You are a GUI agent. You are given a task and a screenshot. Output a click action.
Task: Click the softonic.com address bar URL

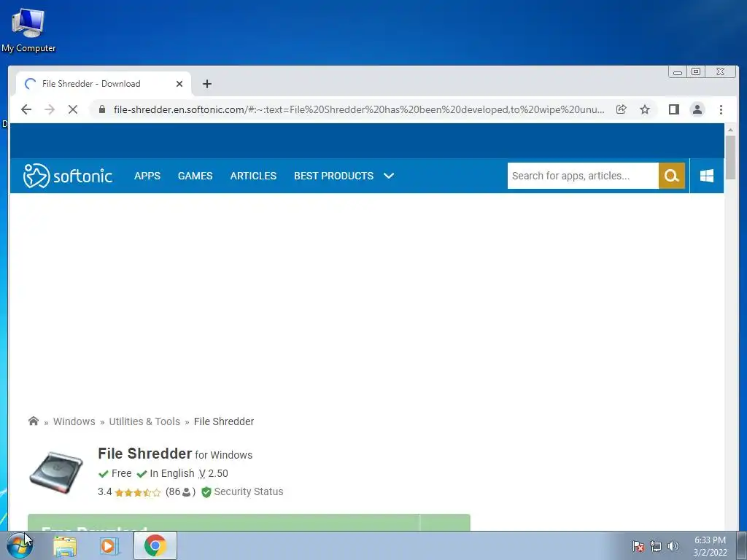[359, 109]
